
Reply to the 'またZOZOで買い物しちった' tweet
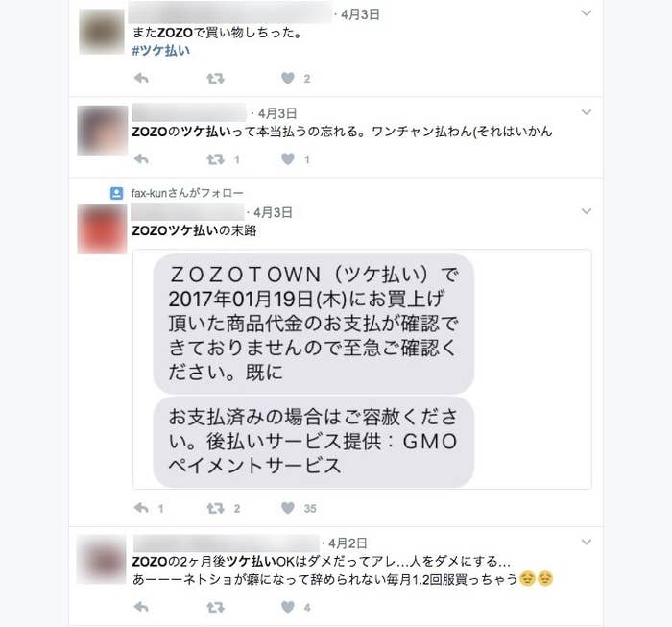141,79
